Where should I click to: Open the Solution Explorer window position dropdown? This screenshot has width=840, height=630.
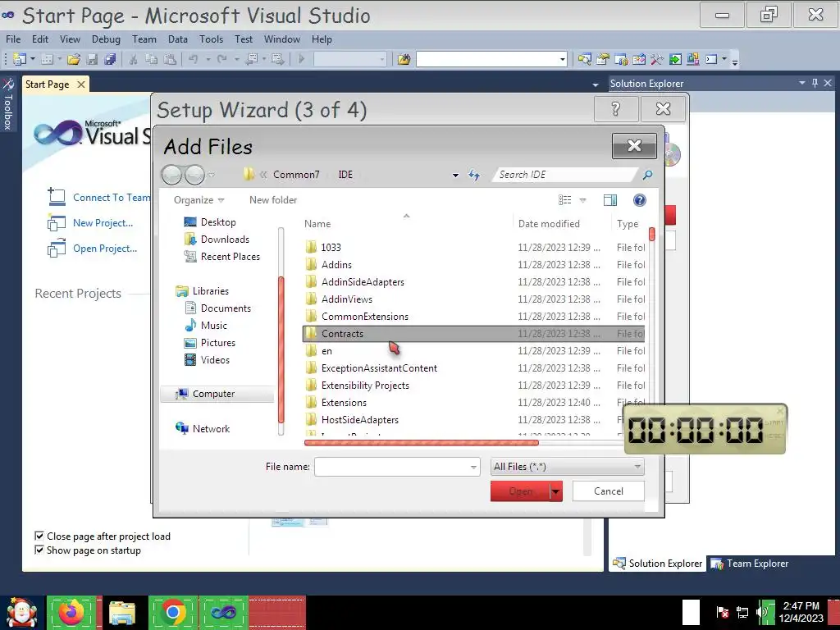802,83
